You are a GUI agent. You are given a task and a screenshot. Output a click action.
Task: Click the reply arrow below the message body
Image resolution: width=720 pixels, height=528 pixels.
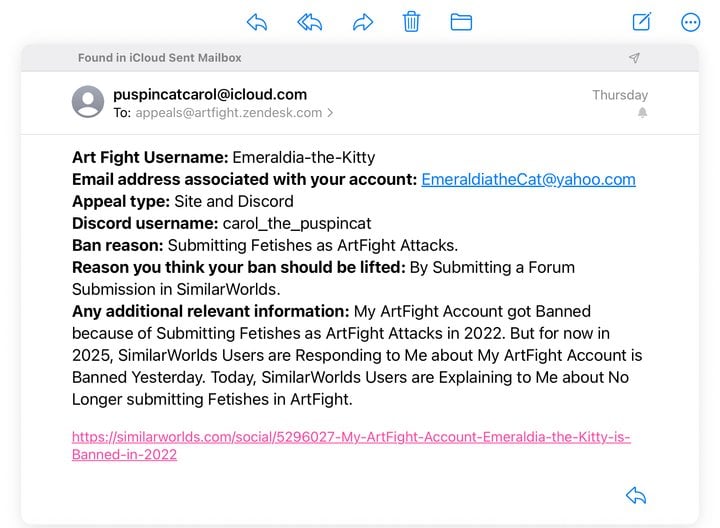point(636,495)
